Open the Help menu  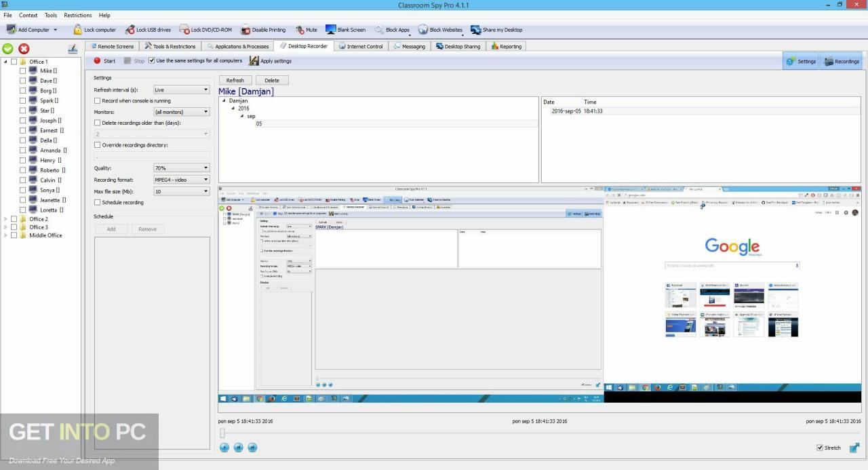[x=104, y=15]
